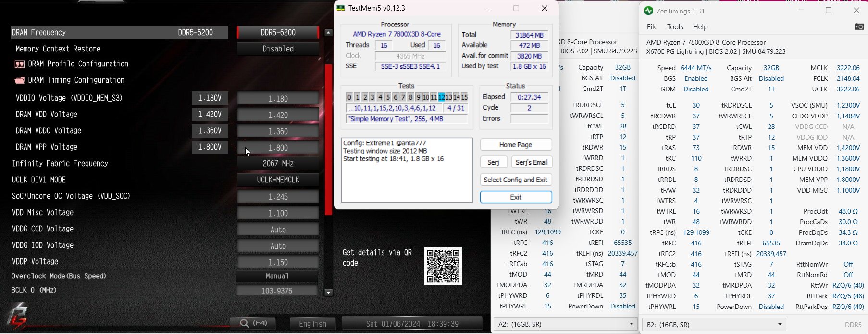This screenshot has width=868, height=334.
Task: Click RttPark RZQ/5 (48) value
Action: tap(848, 296)
